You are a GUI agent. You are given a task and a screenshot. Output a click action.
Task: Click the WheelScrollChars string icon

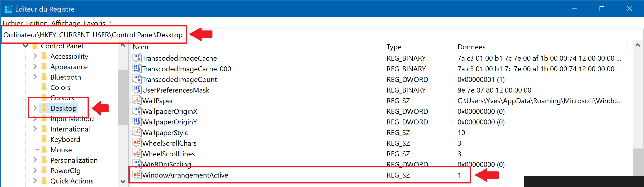click(137, 143)
